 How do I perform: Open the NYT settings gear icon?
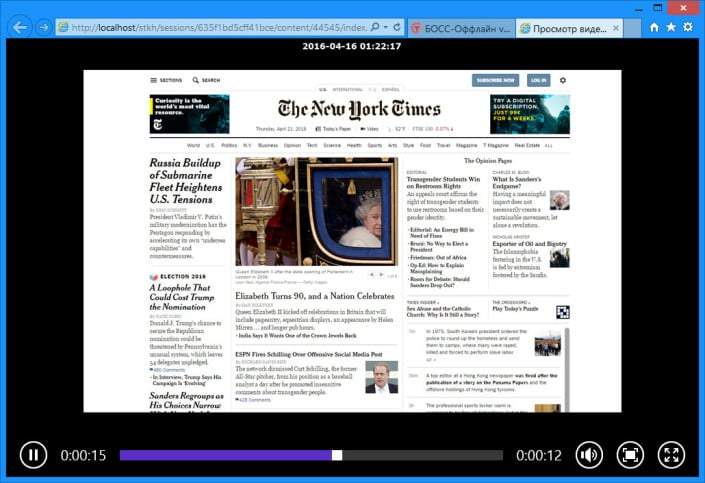[562, 80]
